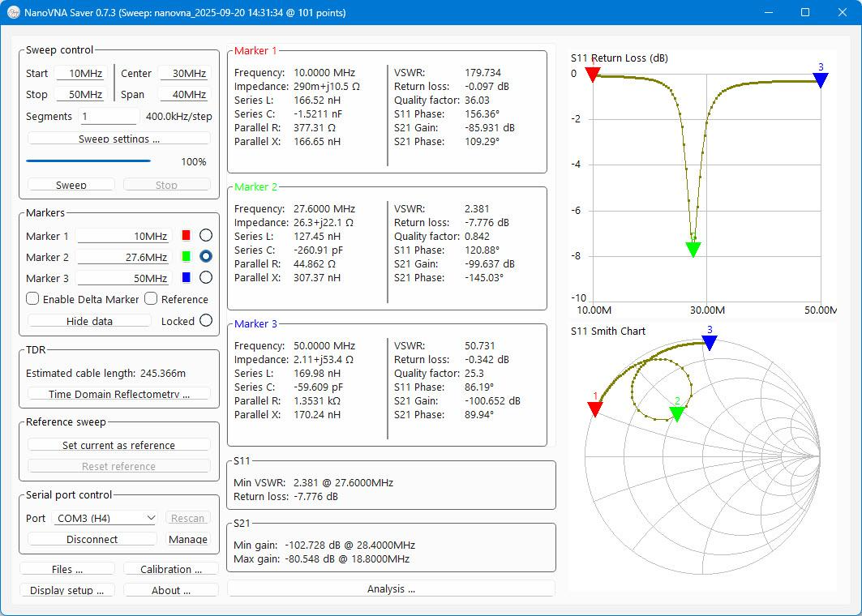Open the COM3 (H4) port dropdown
This screenshot has width=862, height=616.
pyautogui.click(x=105, y=518)
